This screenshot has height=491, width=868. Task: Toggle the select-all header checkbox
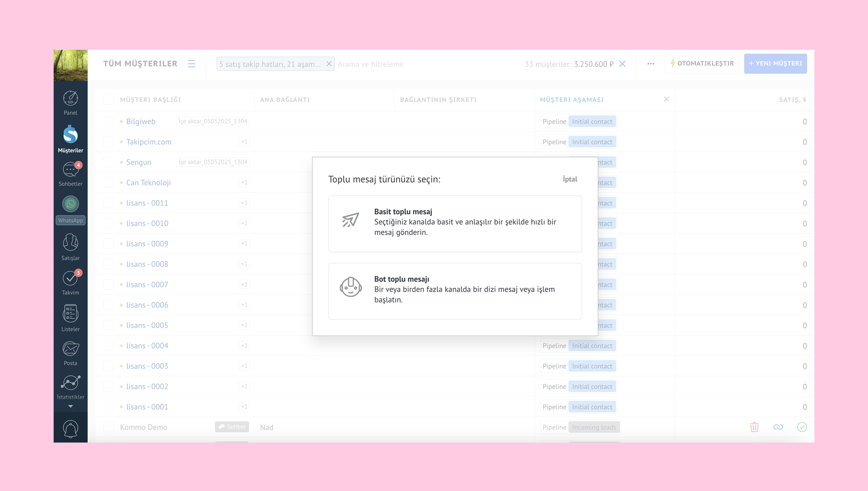pos(108,99)
